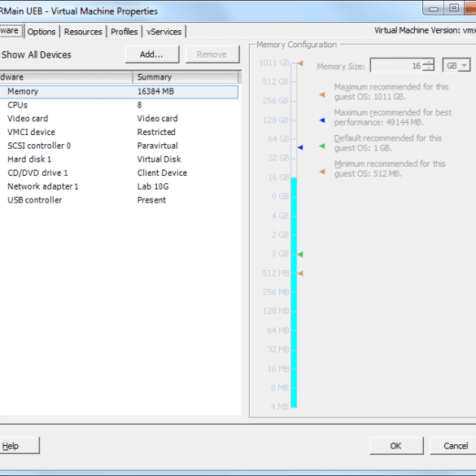Click the Add... button
Viewport: 476px width, 476px height.
152,55
